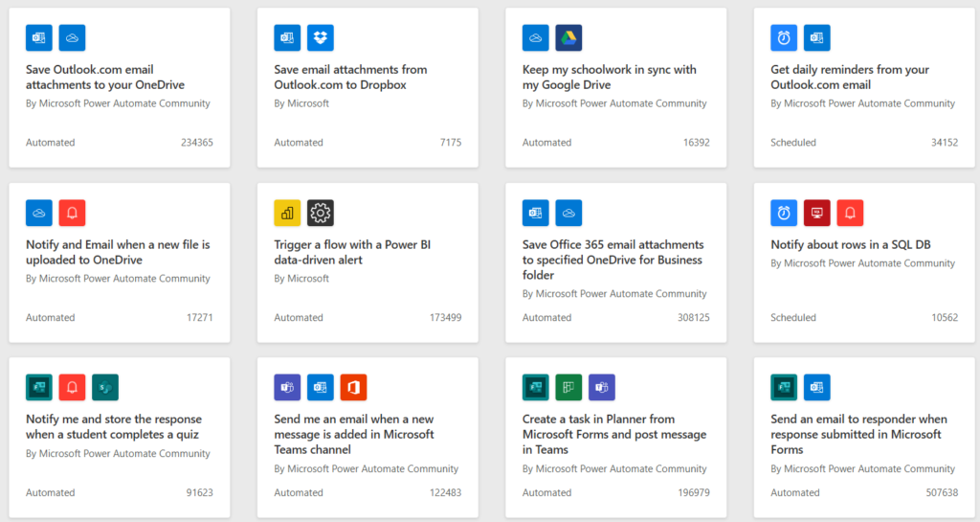The height and width of the screenshot is (522, 980).
Task: Click Forms icon on 'Create a task in Planner' card
Action: coord(535,387)
